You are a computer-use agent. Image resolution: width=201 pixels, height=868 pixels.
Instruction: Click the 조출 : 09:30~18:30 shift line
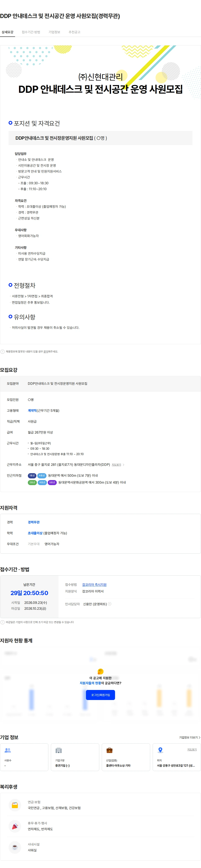pyautogui.click(x=33, y=183)
